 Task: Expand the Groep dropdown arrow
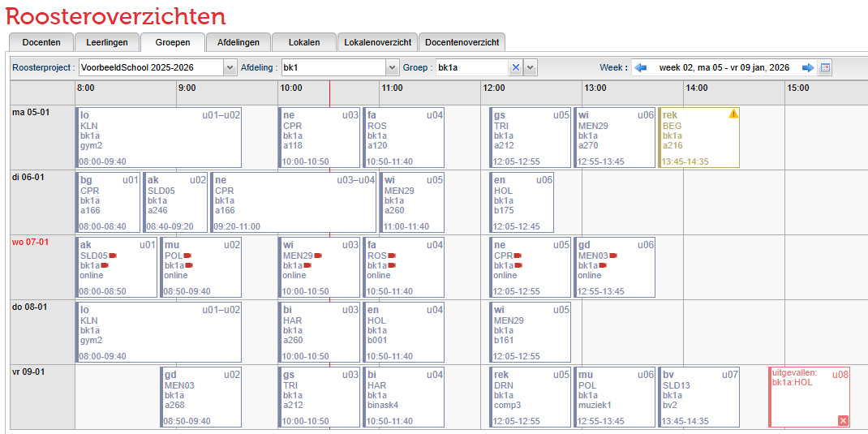tap(531, 67)
